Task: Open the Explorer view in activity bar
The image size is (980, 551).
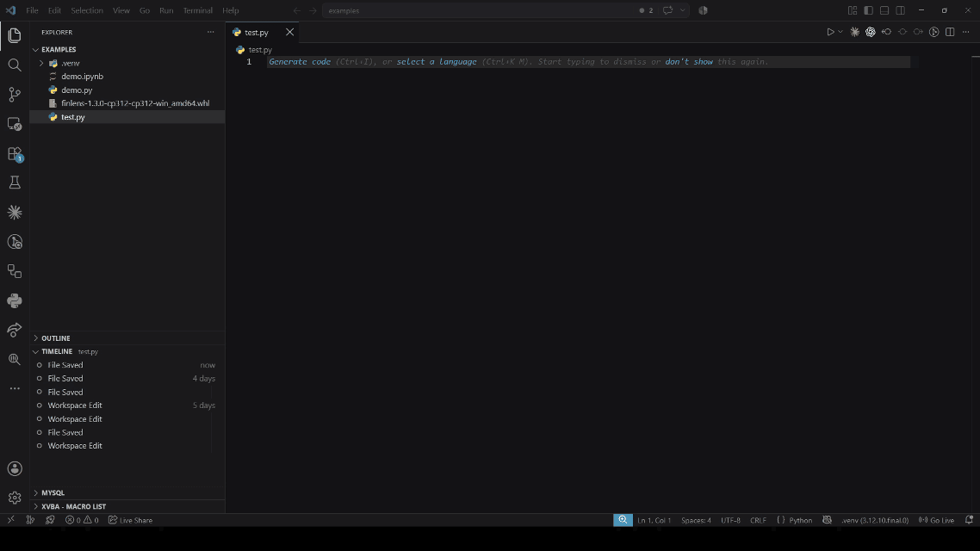Action: [x=15, y=35]
